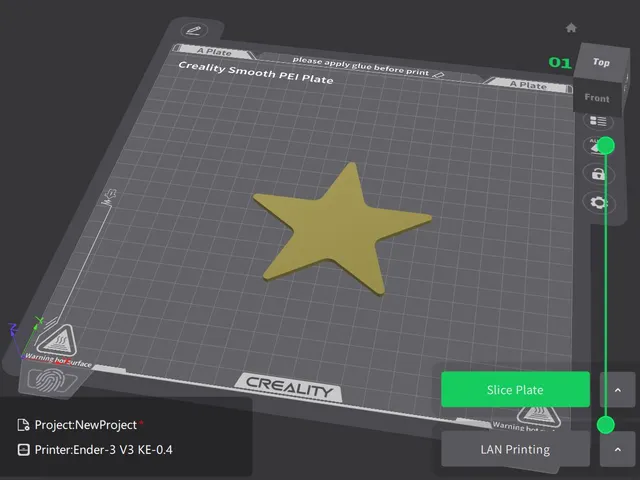The height and width of the screenshot is (480, 640).
Task: Edit the glue note pencil icon
Action: click(x=439, y=75)
